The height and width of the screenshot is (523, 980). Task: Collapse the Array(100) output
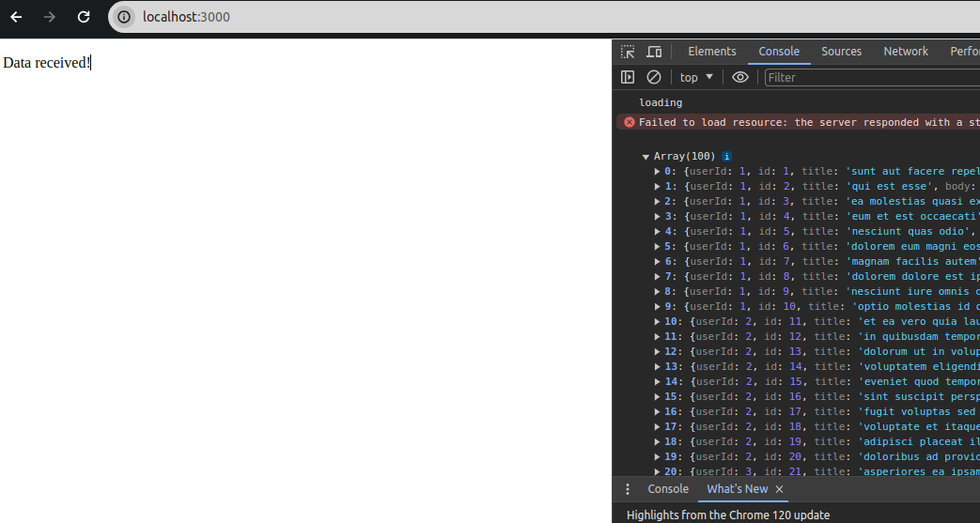coord(646,157)
